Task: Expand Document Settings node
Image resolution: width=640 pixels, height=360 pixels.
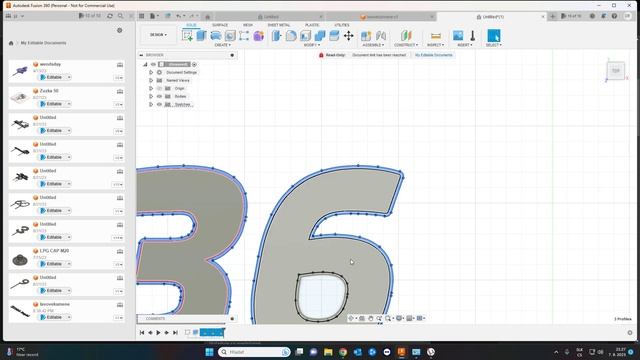Action: pyautogui.click(x=151, y=72)
